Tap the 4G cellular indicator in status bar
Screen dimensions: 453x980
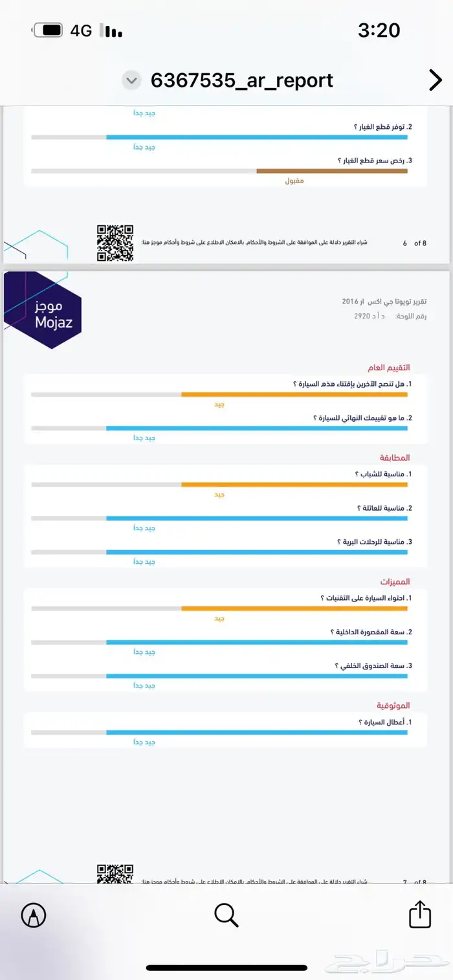click(x=82, y=30)
